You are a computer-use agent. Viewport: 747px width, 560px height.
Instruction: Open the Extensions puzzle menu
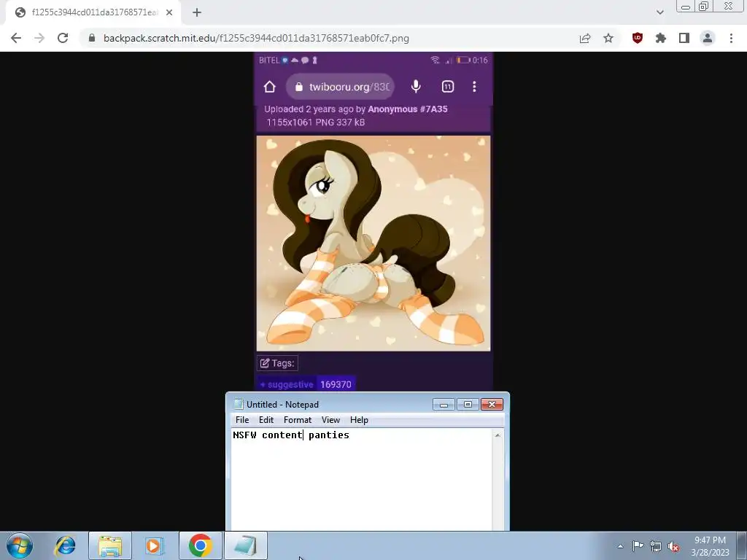point(661,38)
